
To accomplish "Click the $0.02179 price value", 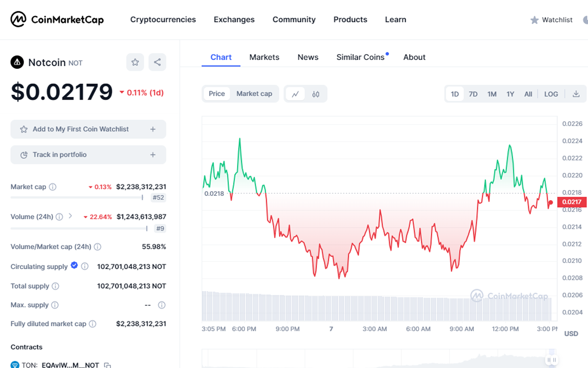I will click(x=62, y=92).
